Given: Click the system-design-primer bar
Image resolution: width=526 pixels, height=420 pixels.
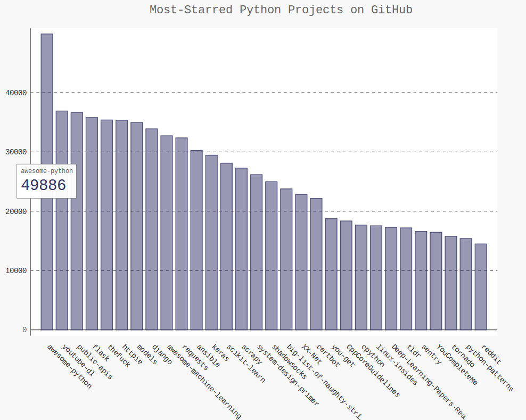Looking at the screenshot, I should pyautogui.click(x=256, y=252).
